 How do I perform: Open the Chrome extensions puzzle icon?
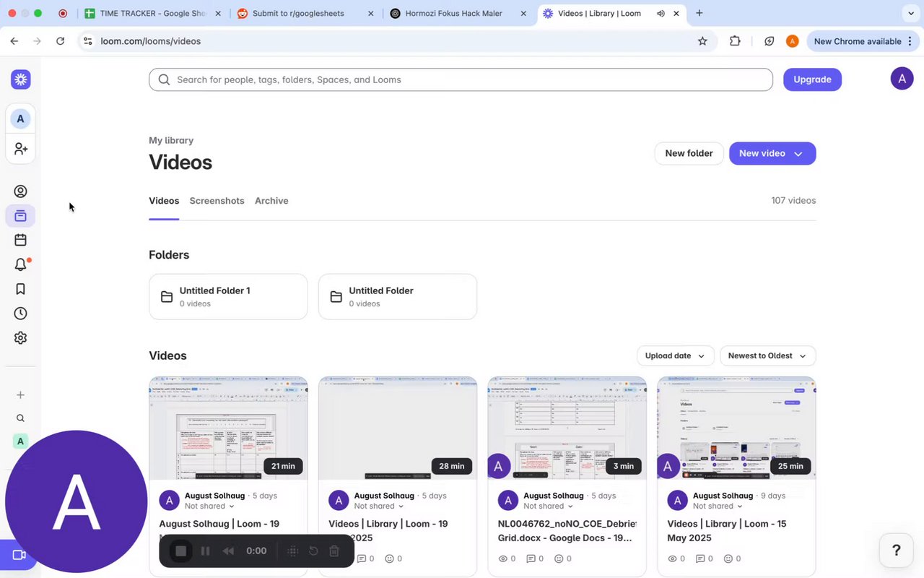pyautogui.click(x=735, y=41)
